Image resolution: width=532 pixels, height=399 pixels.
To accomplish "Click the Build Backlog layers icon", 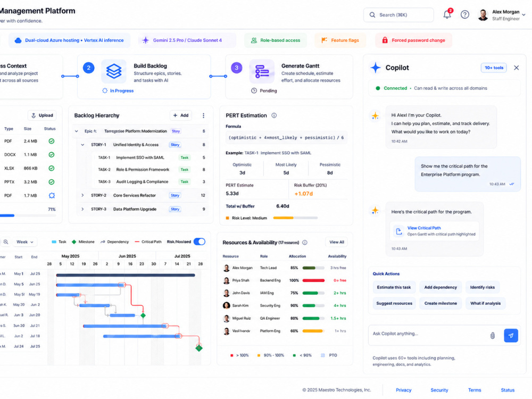I will 114,71.
